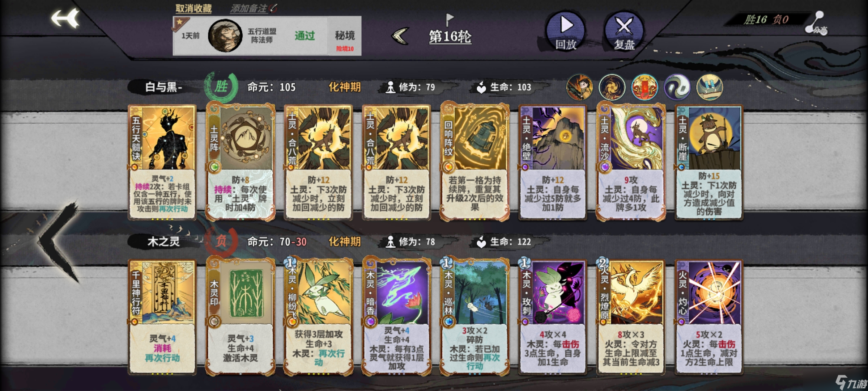Viewport: 868px width, 391px height.
Task: Open the 五行天髓诀 card
Action: pos(162,162)
